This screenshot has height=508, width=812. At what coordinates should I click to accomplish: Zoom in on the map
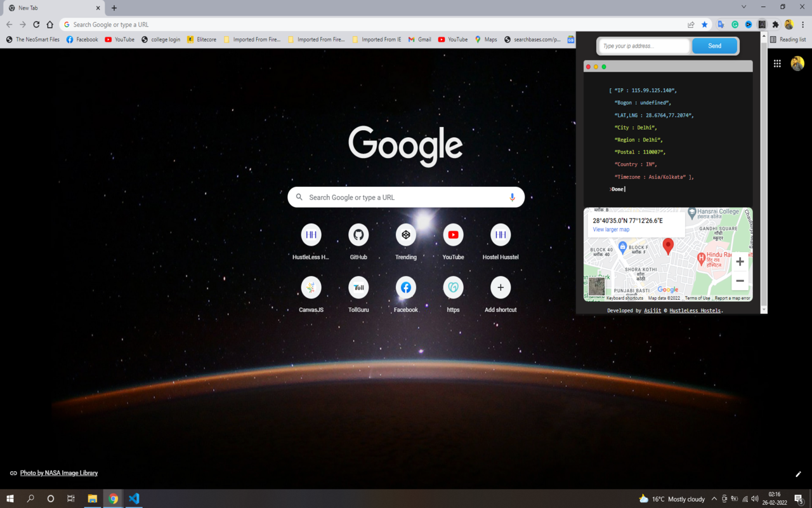740,262
